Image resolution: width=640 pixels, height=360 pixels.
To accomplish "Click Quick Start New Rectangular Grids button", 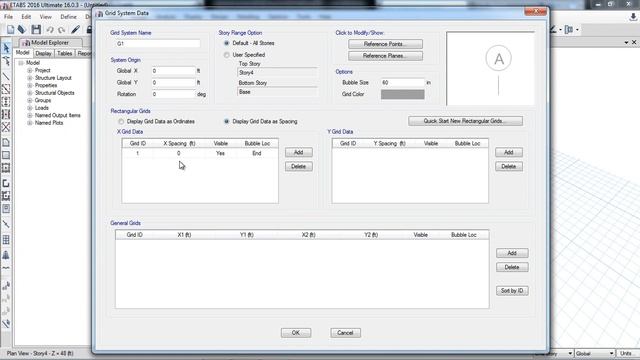I will pyautogui.click(x=465, y=121).
